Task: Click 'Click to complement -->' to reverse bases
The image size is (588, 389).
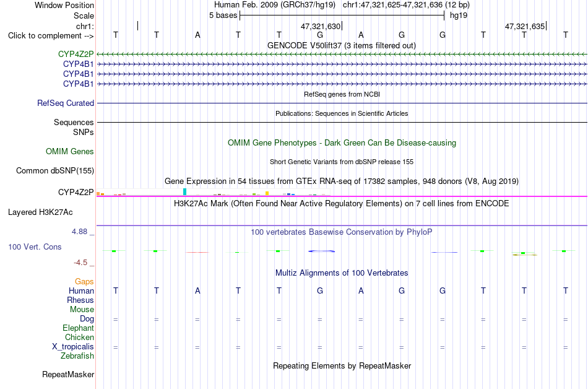Action: 51,36
